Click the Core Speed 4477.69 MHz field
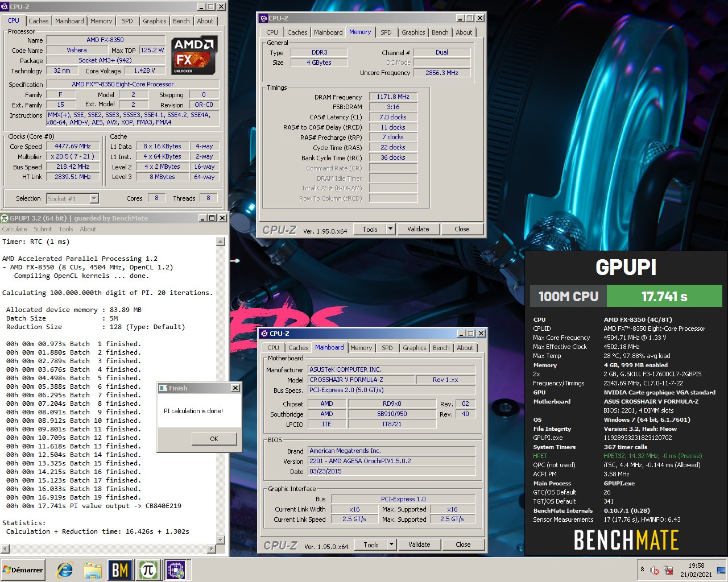728x582 pixels. click(x=73, y=146)
